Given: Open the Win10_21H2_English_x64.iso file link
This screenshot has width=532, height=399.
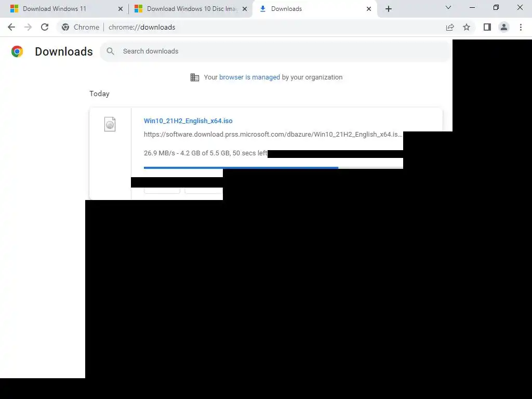Looking at the screenshot, I should coord(188,121).
